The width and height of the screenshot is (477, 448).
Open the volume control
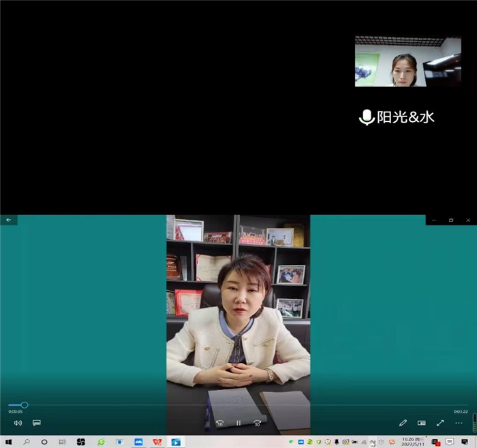pos(18,423)
